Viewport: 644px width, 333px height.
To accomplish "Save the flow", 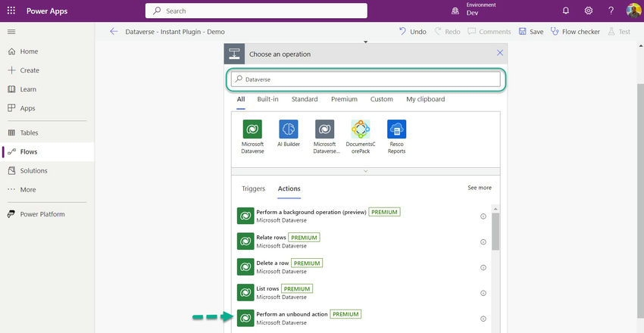I will click(531, 32).
